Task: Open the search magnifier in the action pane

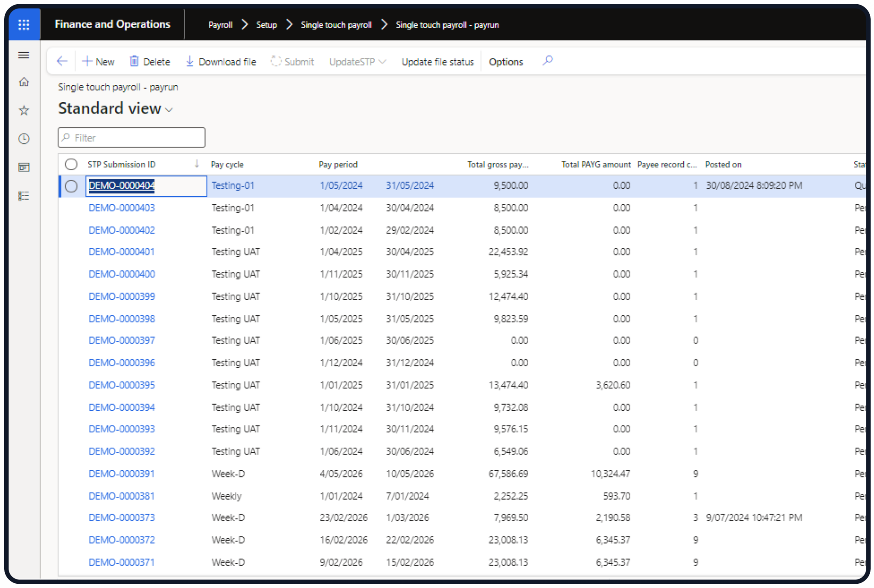Action: point(548,61)
